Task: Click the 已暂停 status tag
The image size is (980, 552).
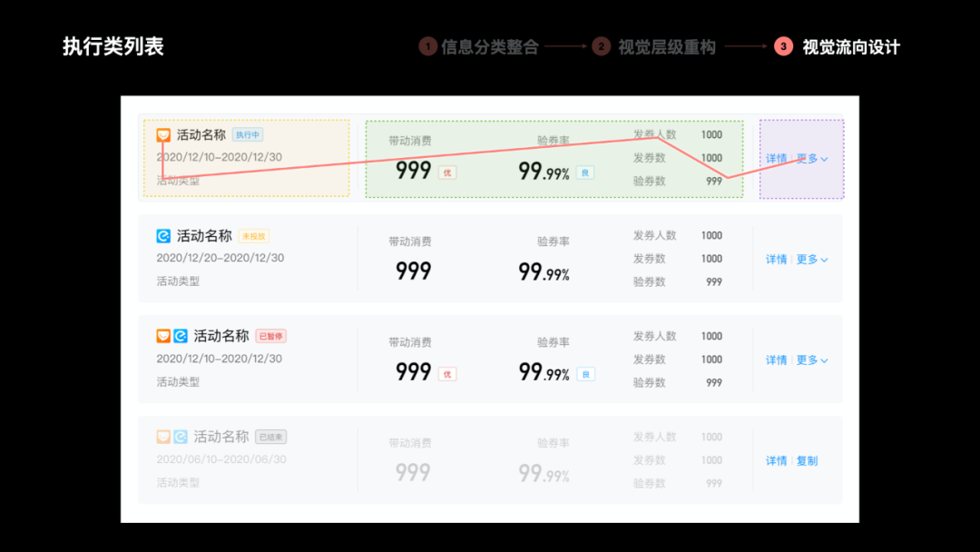Action: click(270, 336)
